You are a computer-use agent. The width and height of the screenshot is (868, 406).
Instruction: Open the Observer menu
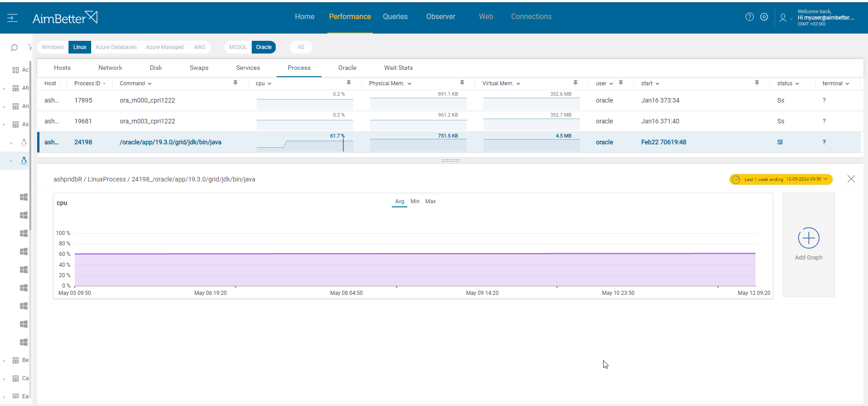[440, 17]
